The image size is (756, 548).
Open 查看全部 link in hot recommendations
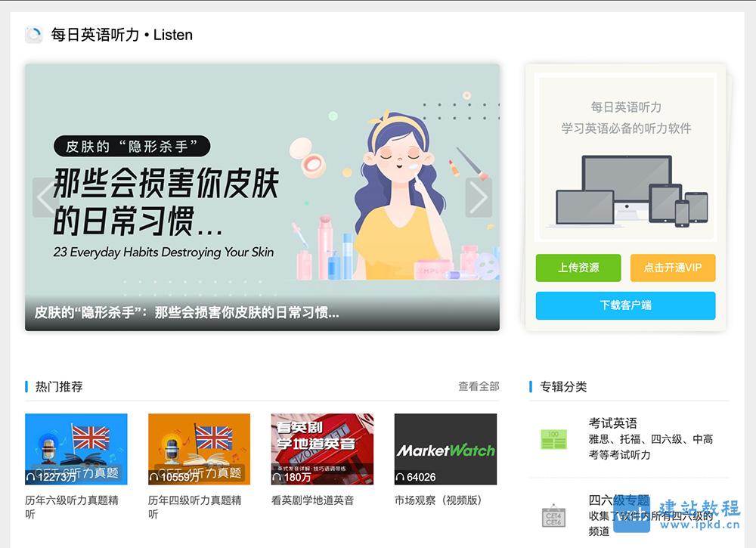pos(479,386)
